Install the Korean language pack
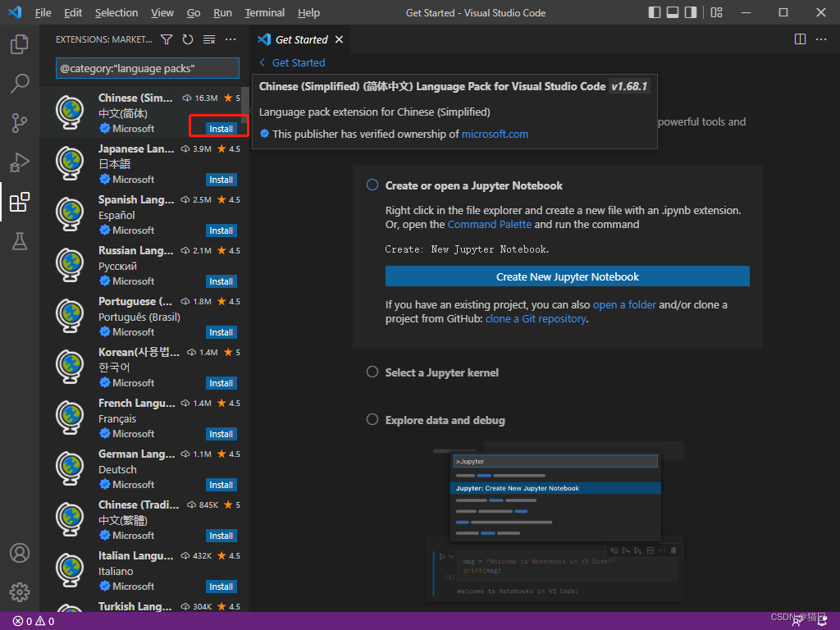 point(221,383)
